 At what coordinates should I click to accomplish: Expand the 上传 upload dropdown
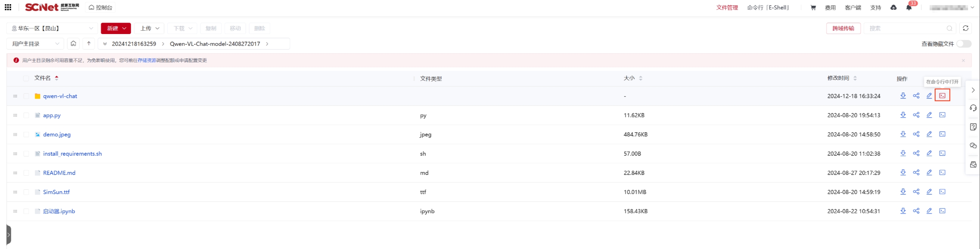coord(149,28)
